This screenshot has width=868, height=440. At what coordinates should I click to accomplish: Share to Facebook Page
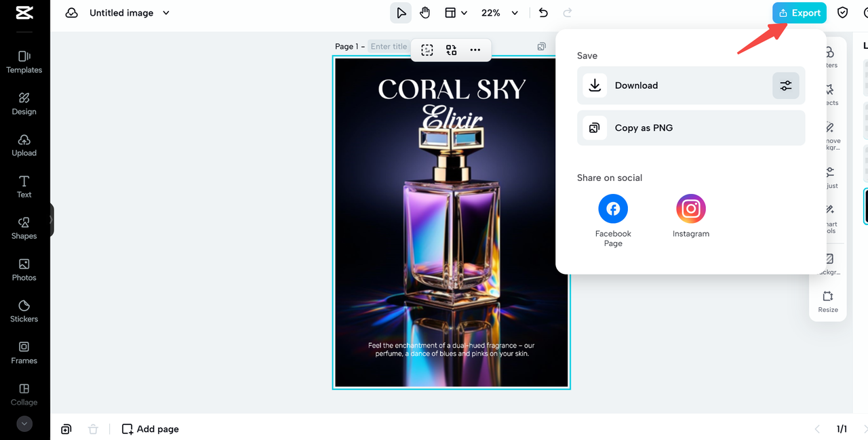(x=613, y=221)
